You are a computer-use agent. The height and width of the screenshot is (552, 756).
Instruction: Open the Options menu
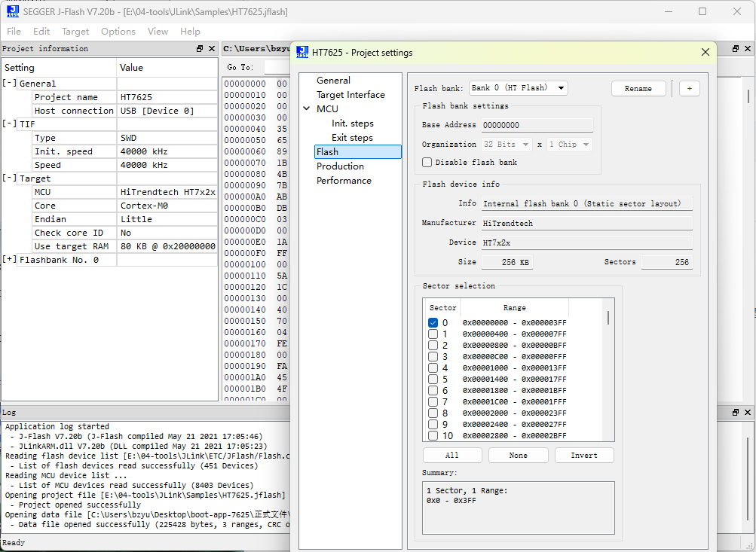click(118, 32)
